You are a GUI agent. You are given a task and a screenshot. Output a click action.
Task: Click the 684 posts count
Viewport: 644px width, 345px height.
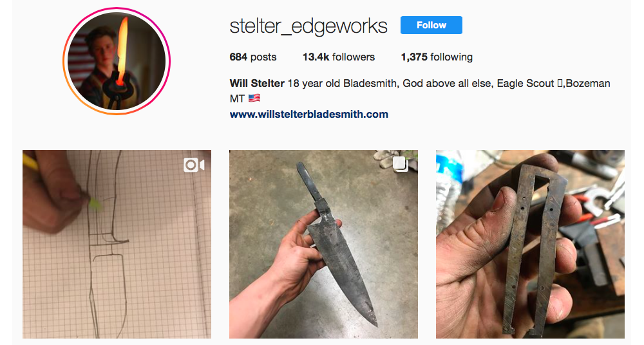[x=253, y=57]
